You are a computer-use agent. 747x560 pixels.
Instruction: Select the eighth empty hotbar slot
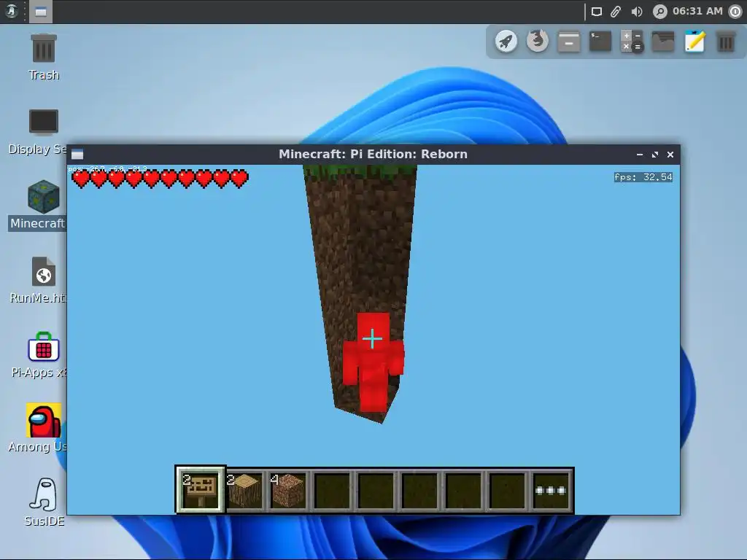508,490
